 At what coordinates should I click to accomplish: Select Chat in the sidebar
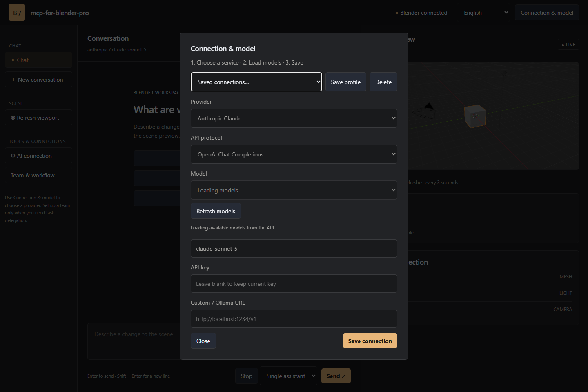pyautogui.click(x=38, y=60)
